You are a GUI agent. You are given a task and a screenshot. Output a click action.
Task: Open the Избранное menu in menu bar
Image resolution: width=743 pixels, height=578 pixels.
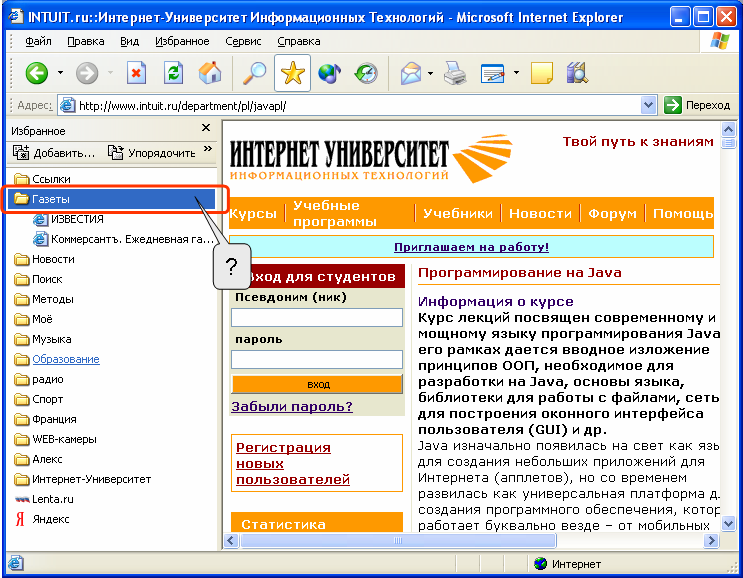coord(182,41)
